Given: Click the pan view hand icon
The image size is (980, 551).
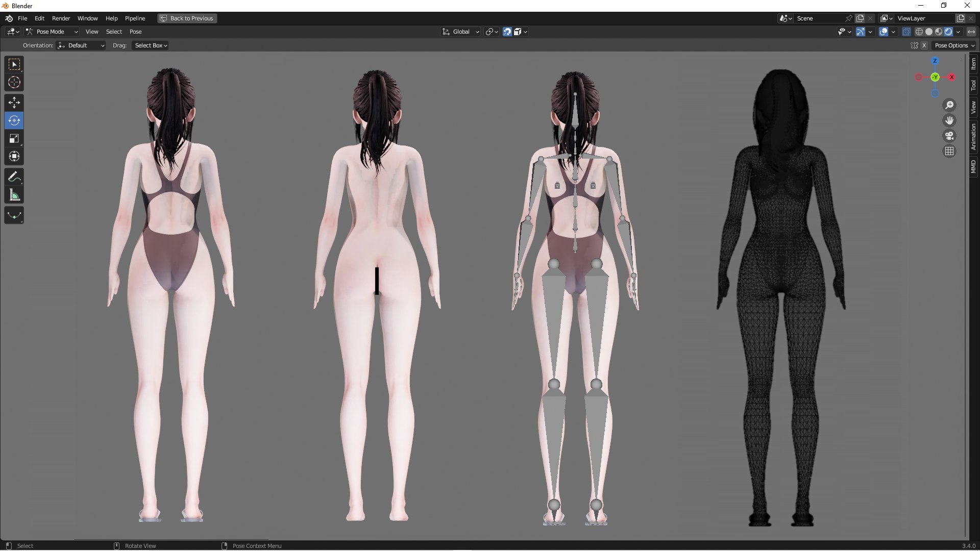Looking at the screenshot, I should click(x=949, y=120).
